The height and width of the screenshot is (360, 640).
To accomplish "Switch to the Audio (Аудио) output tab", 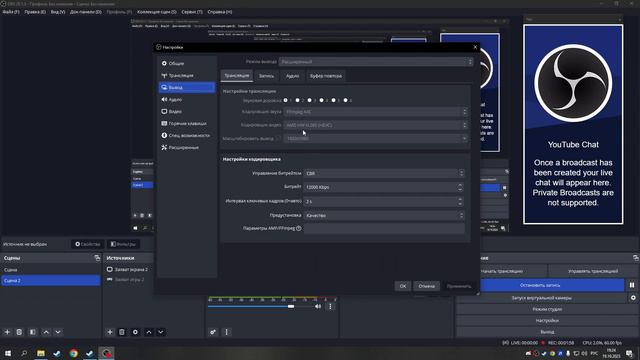I will point(292,76).
